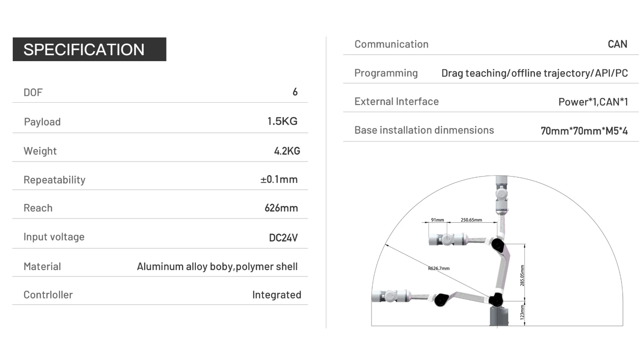Viewport: 644px width, 344px height.
Task: Click the Power*1,CAN*1 interface value
Action: pos(593,102)
